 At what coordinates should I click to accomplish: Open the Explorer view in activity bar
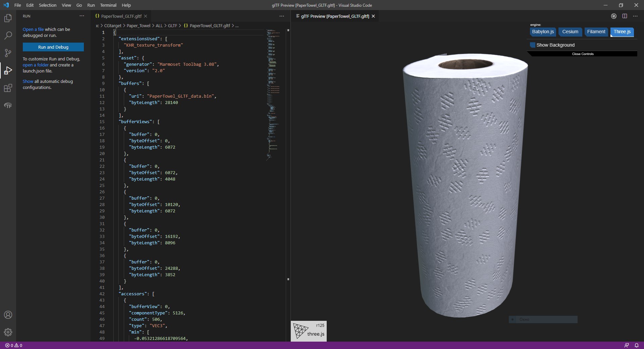point(8,18)
